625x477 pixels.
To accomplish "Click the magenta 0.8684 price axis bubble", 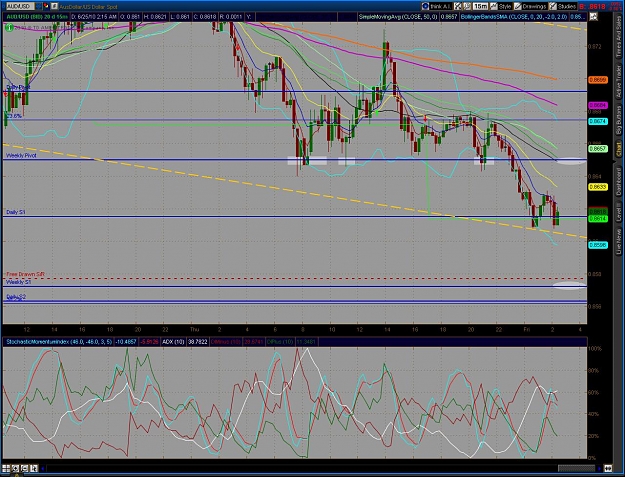I will pyautogui.click(x=598, y=105).
